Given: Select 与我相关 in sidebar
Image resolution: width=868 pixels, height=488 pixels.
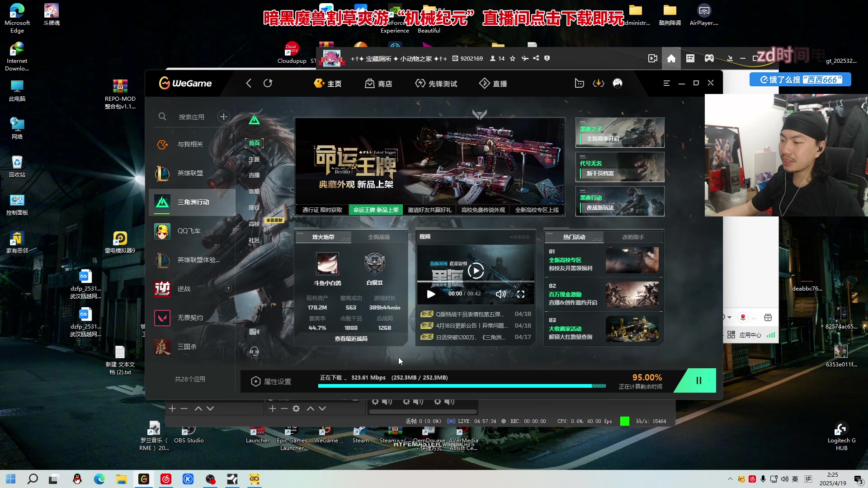Looking at the screenshot, I should 192,144.
